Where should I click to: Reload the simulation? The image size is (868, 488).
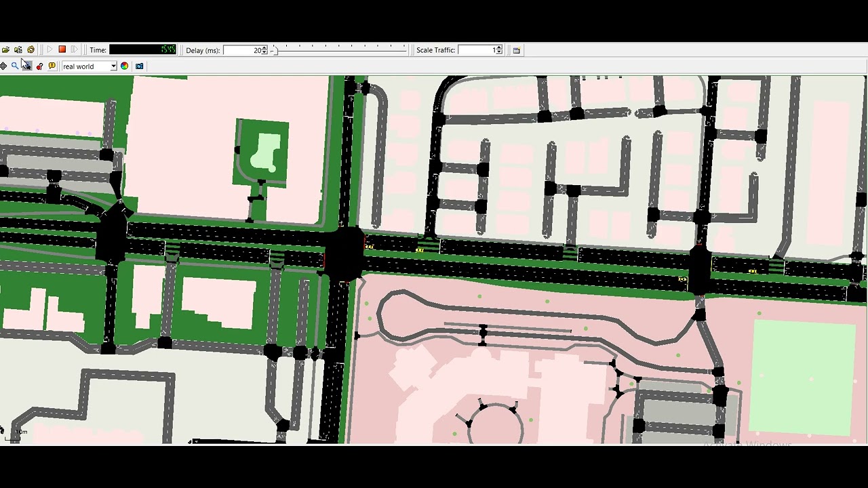pos(31,50)
